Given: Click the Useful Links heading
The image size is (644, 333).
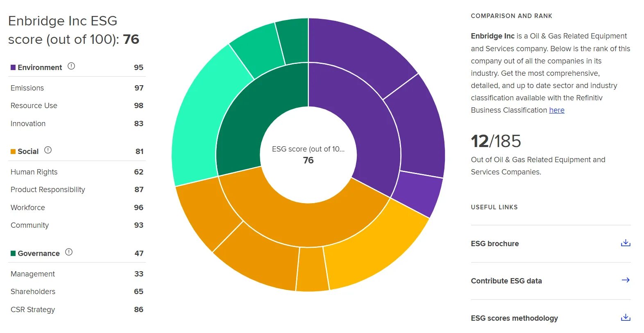Looking at the screenshot, I should [x=494, y=207].
